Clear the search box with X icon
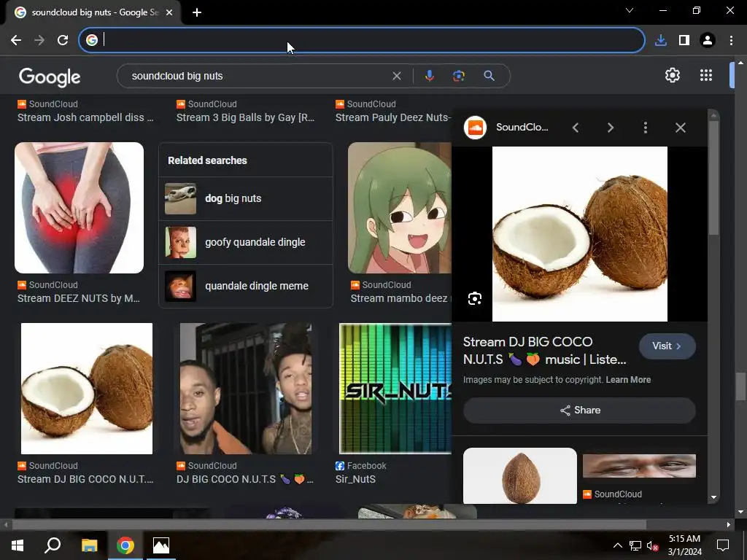This screenshot has height=560, width=747. click(396, 76)
